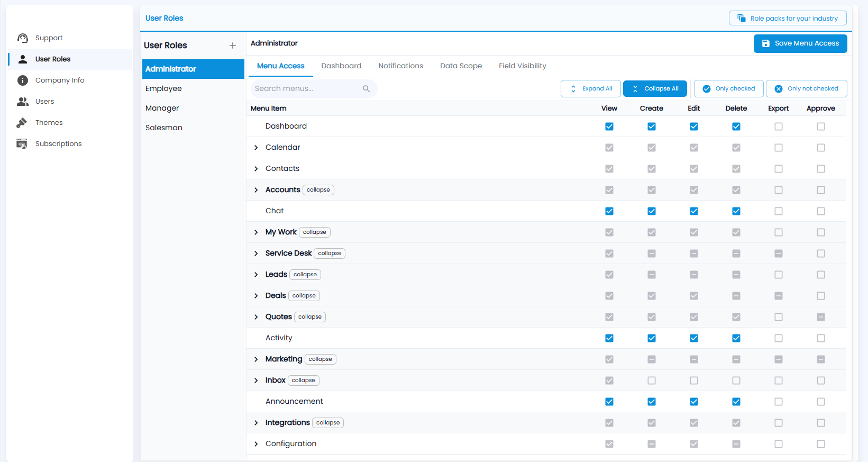
Task: Filter by Only checked
Action: [729, 89]
